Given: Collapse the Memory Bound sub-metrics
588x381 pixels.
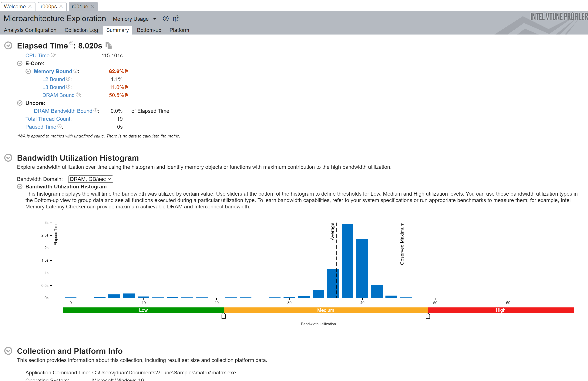Looking at the screenshot, I should (x=28, y=71).
